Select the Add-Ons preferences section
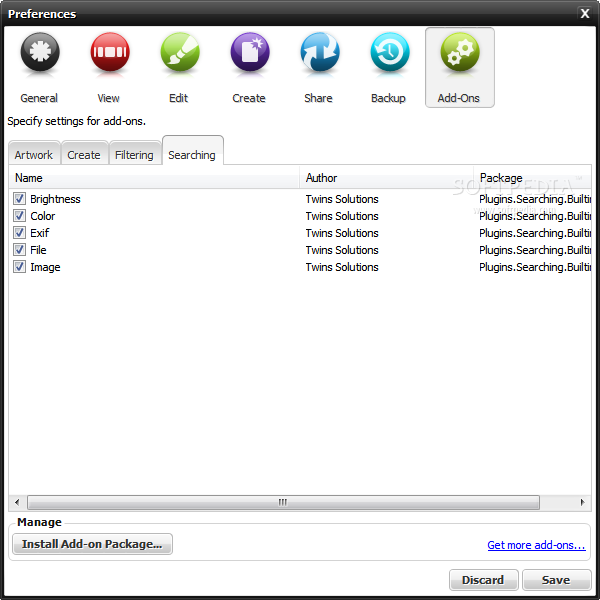Screen dimensions: 600x600 [x=460, y=68]
